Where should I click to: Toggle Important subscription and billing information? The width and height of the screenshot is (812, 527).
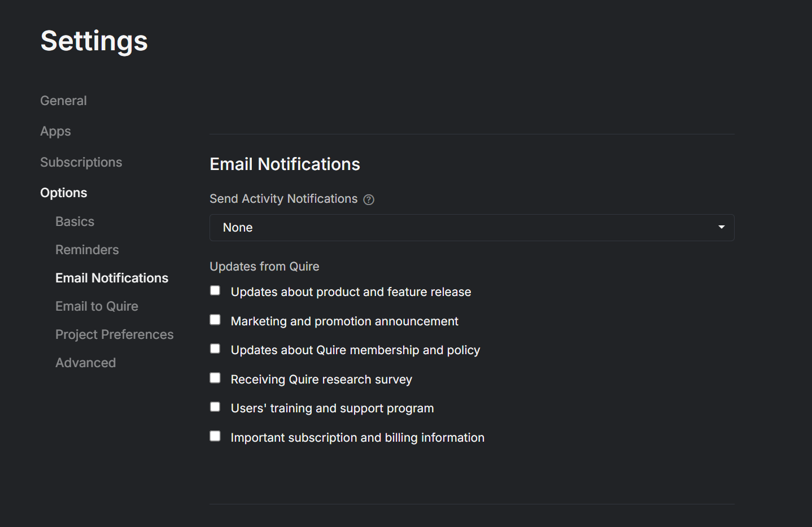coord(215,436)
